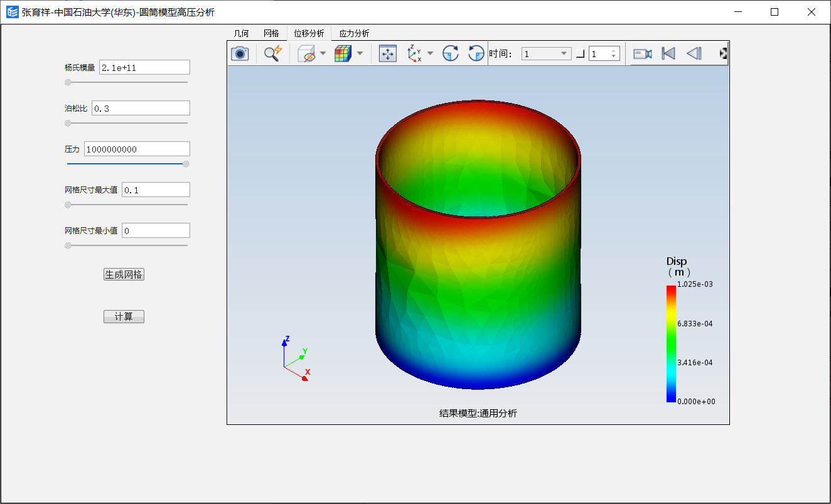
Task: Click the video camera animation icon
Action: click(643, 54)
